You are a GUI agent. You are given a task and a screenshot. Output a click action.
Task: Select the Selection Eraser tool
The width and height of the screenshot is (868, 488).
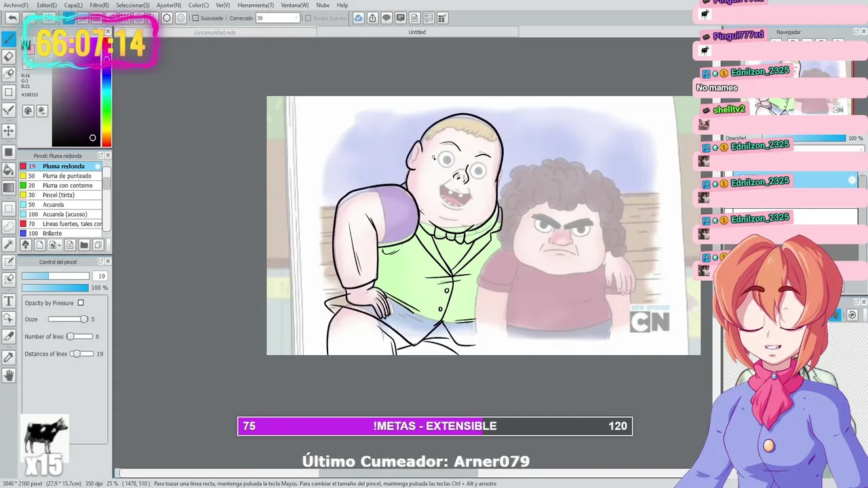9,279
